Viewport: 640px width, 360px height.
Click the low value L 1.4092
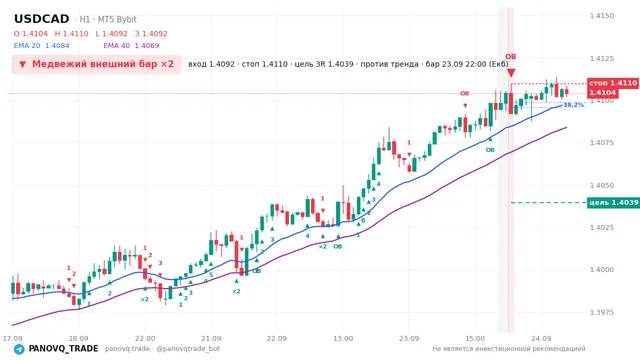[111, 34]
